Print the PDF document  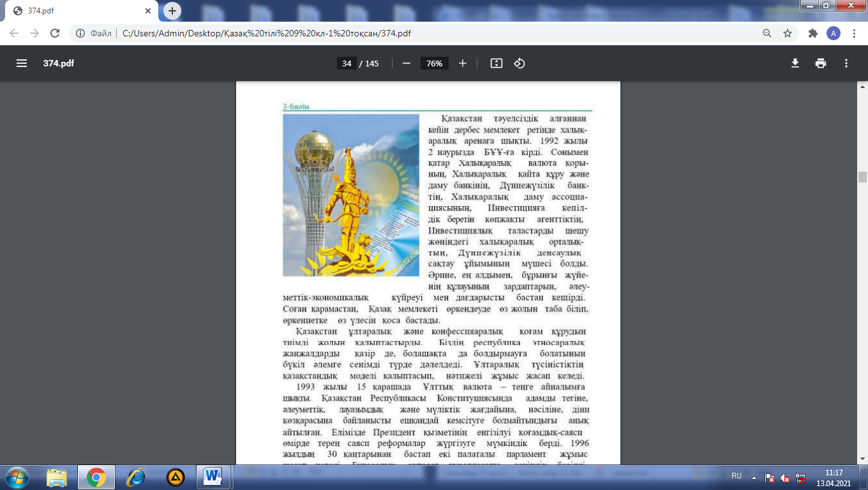point(821,63)
